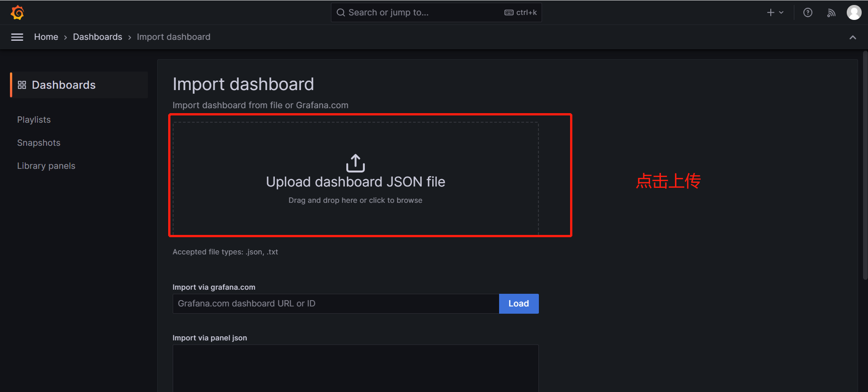Open the user profile avatar
The image size is (868, 392).
pos(854,13)
